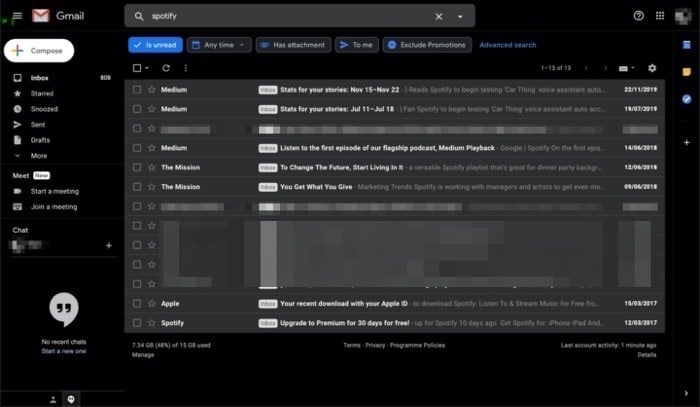Image resolution: width=700 pixels, height=407 pixels.
Task: Star the Medium Jul 11–Jul 18 email
Action: point(152,109)
